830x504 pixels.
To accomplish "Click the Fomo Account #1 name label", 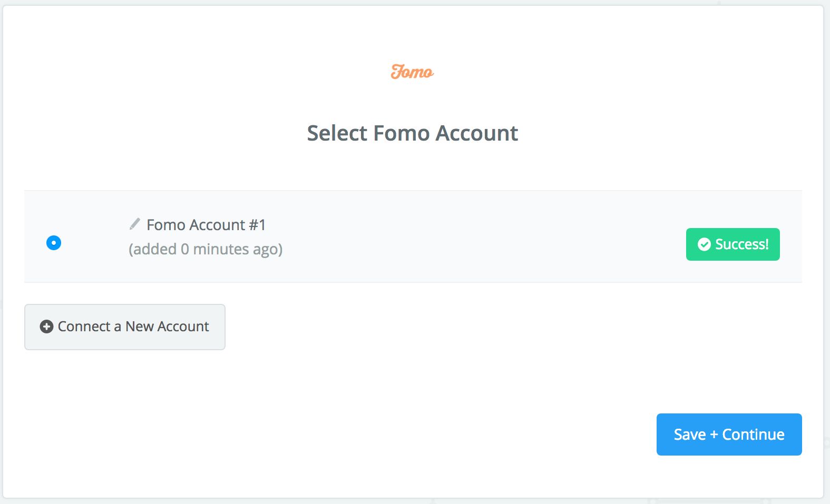I will [x=206, y=225].
